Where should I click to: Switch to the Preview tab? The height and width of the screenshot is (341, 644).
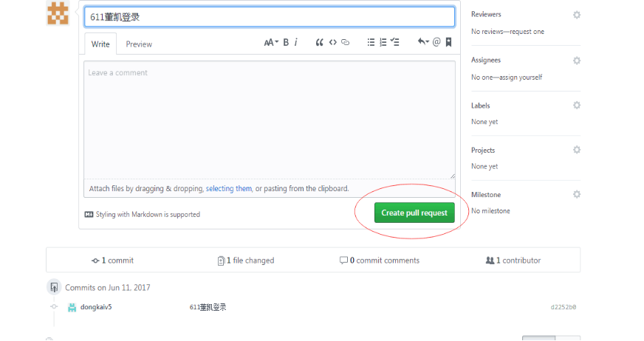(x=139, y=44)
